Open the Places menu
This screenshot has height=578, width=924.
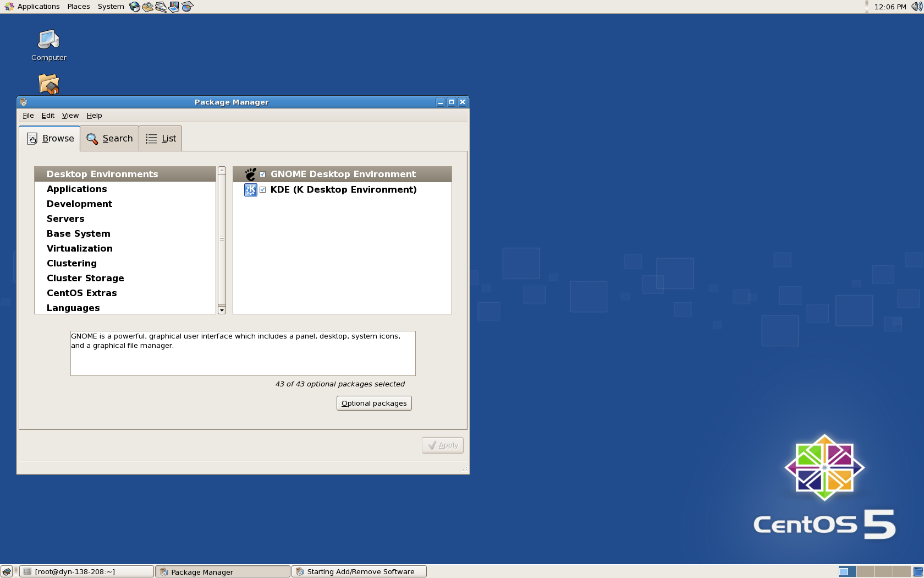click(79, 7)
